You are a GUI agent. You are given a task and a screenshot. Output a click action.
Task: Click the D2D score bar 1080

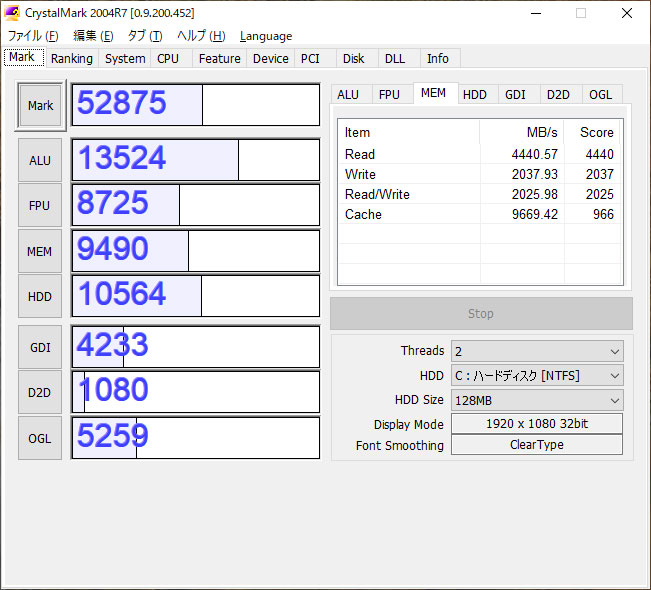point(196,392)
